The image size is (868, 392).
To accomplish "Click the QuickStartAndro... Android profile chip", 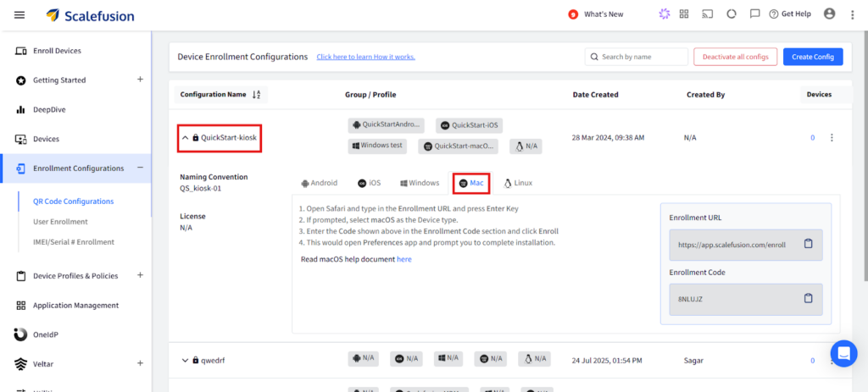I will click(387, 125).
